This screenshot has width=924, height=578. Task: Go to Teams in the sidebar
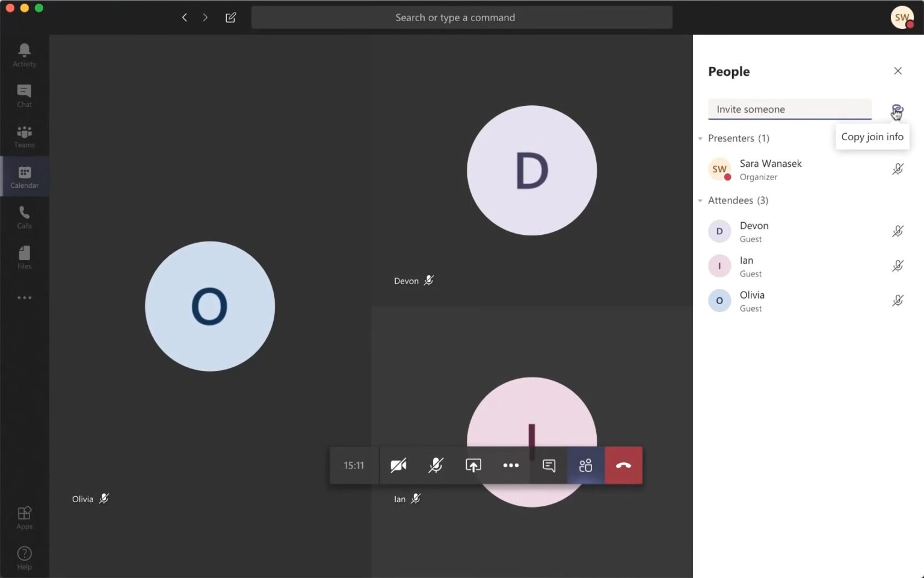tap(24, 136)
